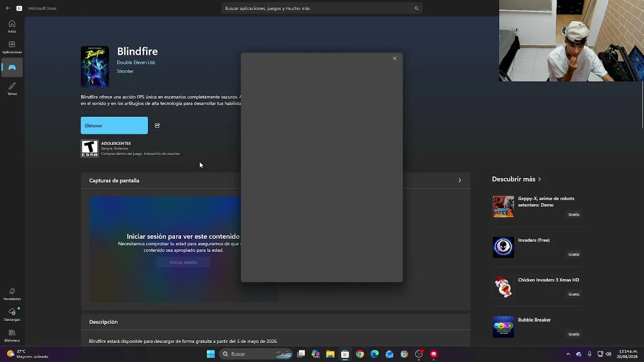Image resolution: width=644 pixels, height=362 pixels.
Task: Open Novedades in the Store sidebar
Action: click(x=12, y=294)
